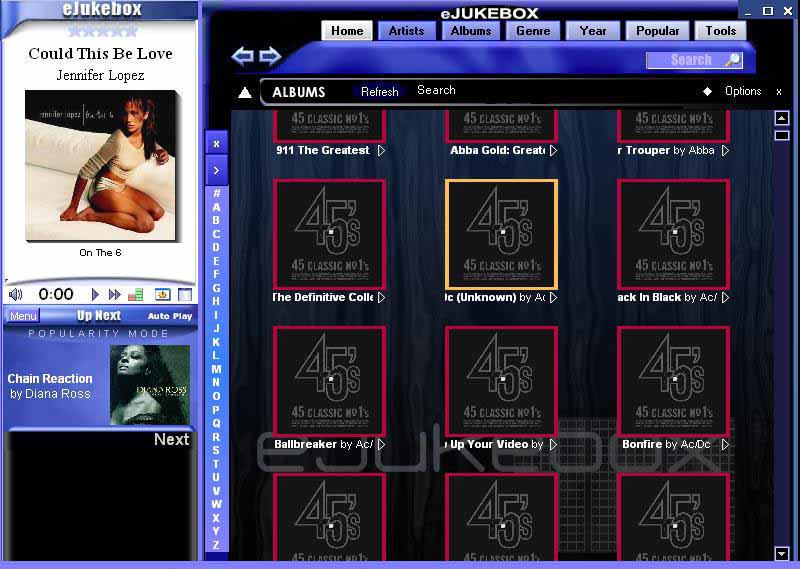Open the Up Your Video album cover
The image size is (800, 569).
coord(502,381)
